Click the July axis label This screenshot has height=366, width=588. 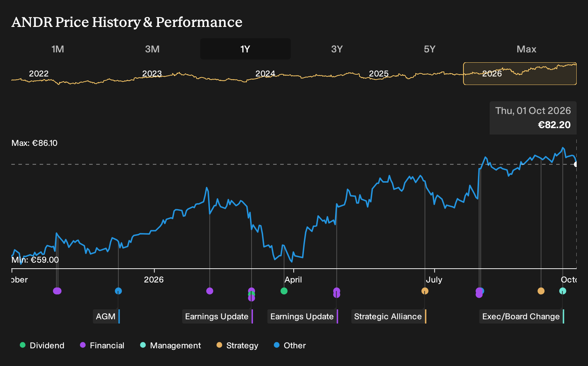coord(434,280)
